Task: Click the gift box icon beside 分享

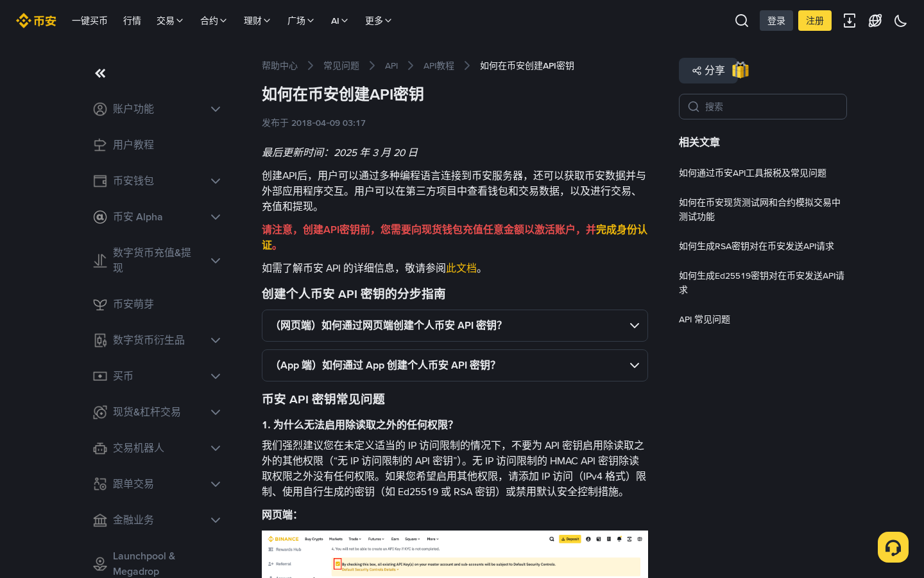Action: [740, 70]
